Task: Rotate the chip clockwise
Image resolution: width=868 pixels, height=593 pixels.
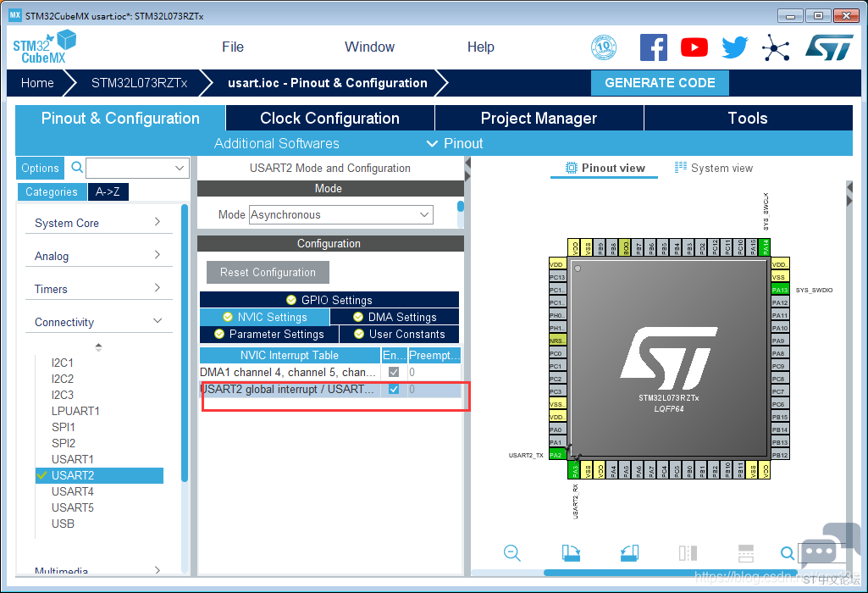Action: tap(571, 552)
